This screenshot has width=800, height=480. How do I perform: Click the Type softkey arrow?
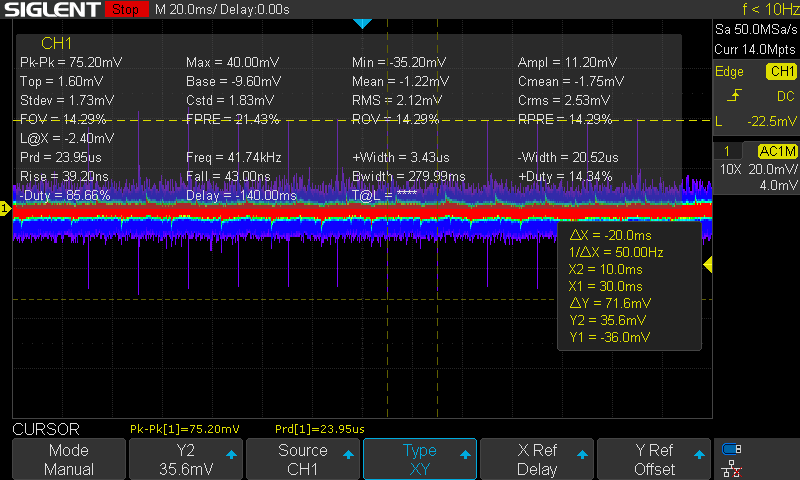(x=465, y=454)
